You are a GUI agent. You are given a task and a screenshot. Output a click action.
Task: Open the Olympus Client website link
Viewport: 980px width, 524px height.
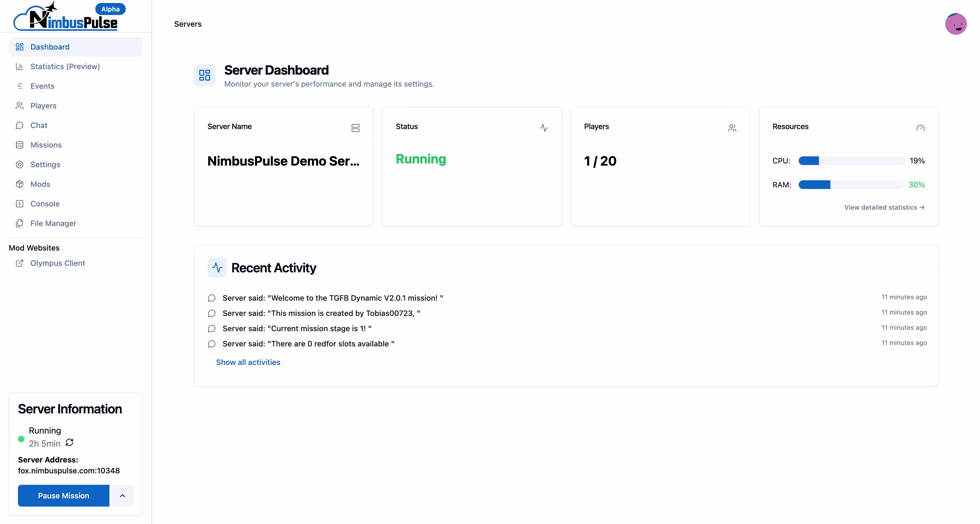pos(76,263)
